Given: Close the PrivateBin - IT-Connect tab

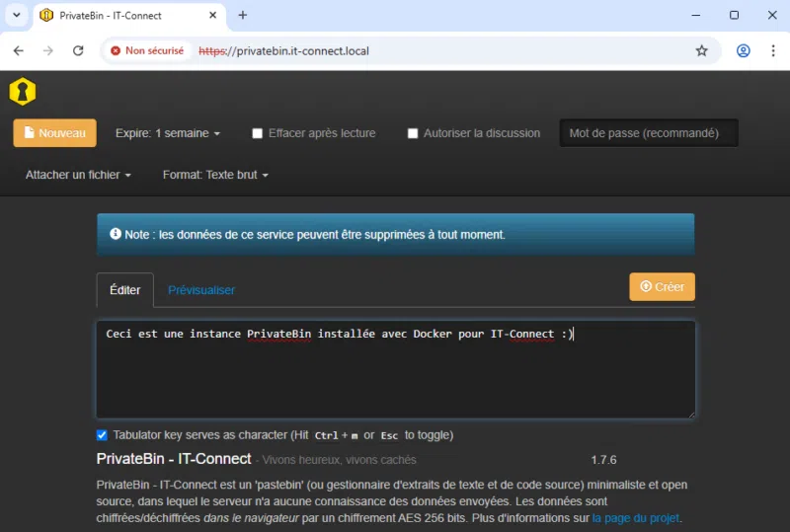Looking at the screenshot, I should [212, 15].
